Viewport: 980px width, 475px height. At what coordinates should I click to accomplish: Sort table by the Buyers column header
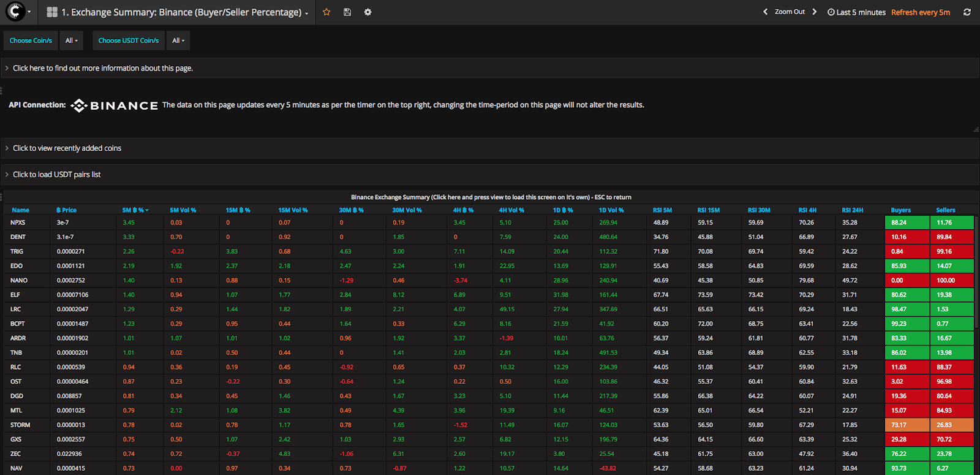pyautogui.click(x=900, y=210)
